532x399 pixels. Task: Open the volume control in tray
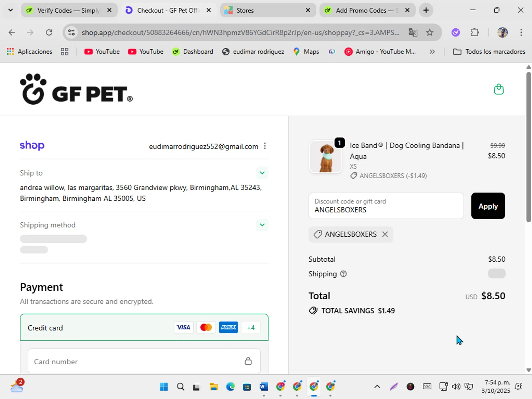[456, 387]
